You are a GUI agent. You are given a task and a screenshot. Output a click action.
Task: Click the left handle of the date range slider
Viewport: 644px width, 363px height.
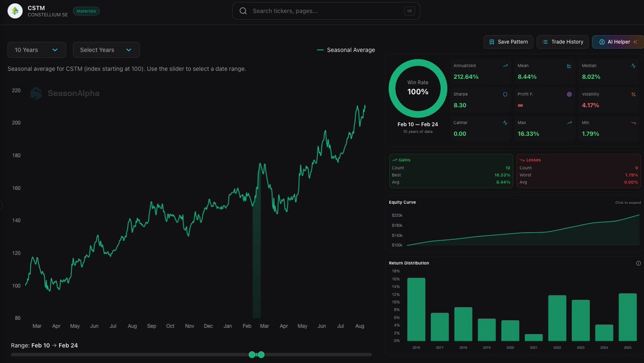tap(252, 354)
